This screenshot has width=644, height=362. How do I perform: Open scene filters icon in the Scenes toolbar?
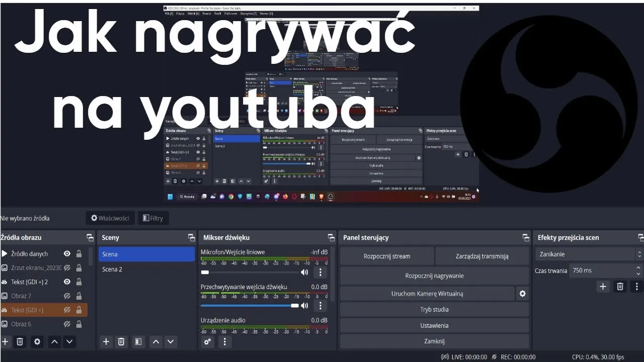138,341
